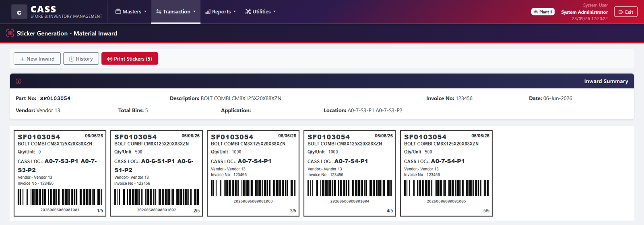Open inward History
This screenshot has height=225, width=644.
pyautogui.click(x=81, y=59)
